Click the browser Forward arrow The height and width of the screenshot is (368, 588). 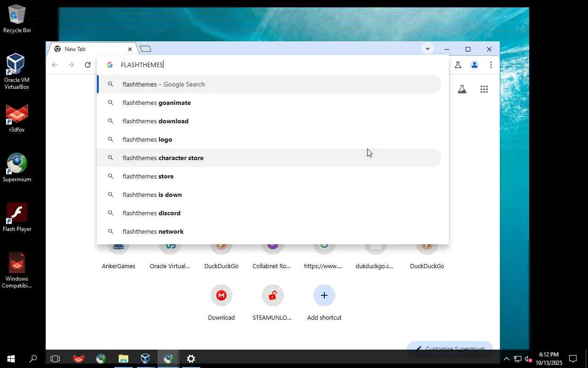point(71,65)
